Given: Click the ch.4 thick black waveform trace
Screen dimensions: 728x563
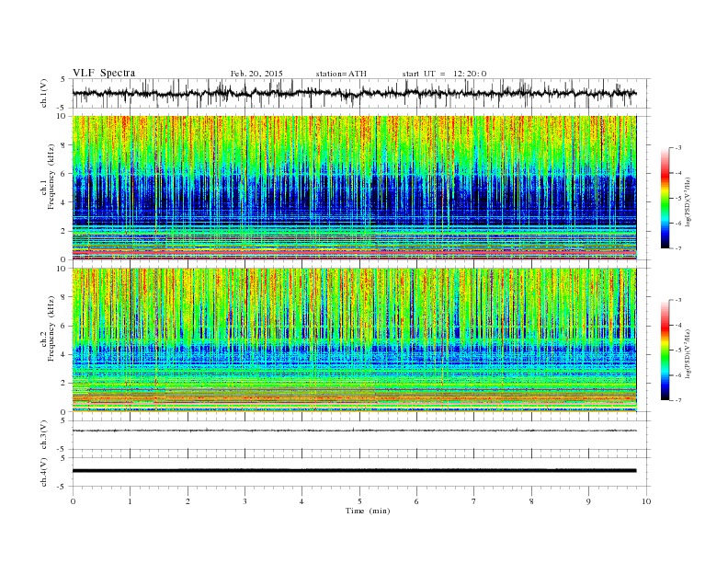Looking at the screenshot, I should coord(354,471).
